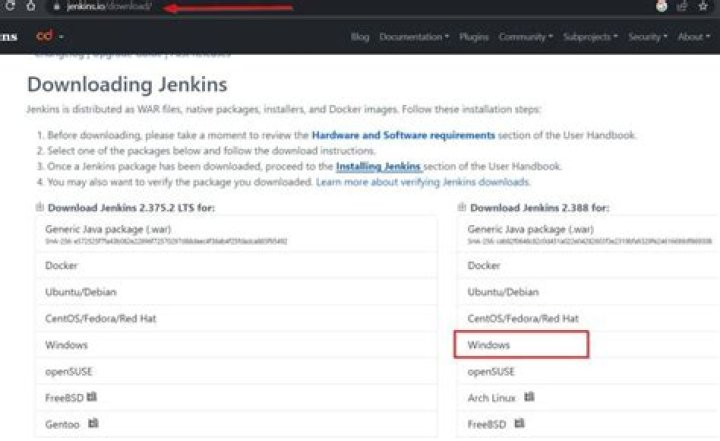Choose Ubuntu/Debian under the LTS release

tap(236, 292)
